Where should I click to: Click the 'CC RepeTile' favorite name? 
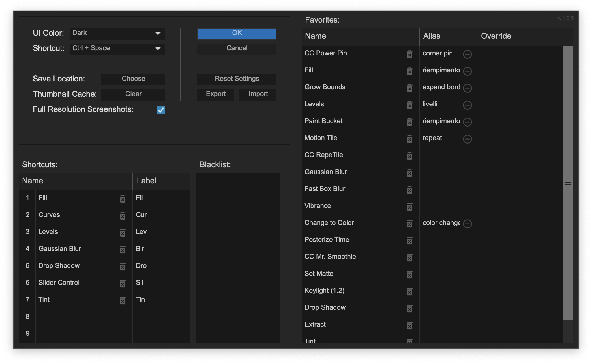pos(324,155)
